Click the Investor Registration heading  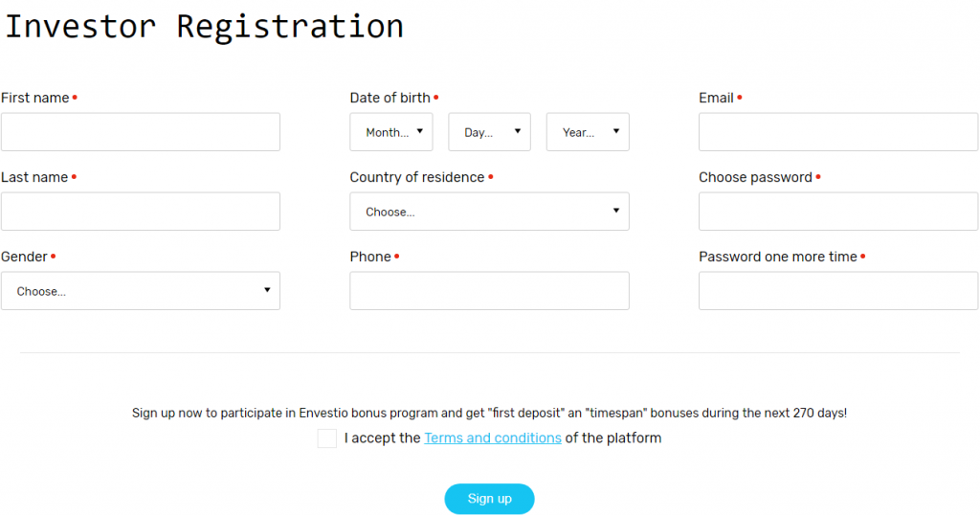pos(204,26)
